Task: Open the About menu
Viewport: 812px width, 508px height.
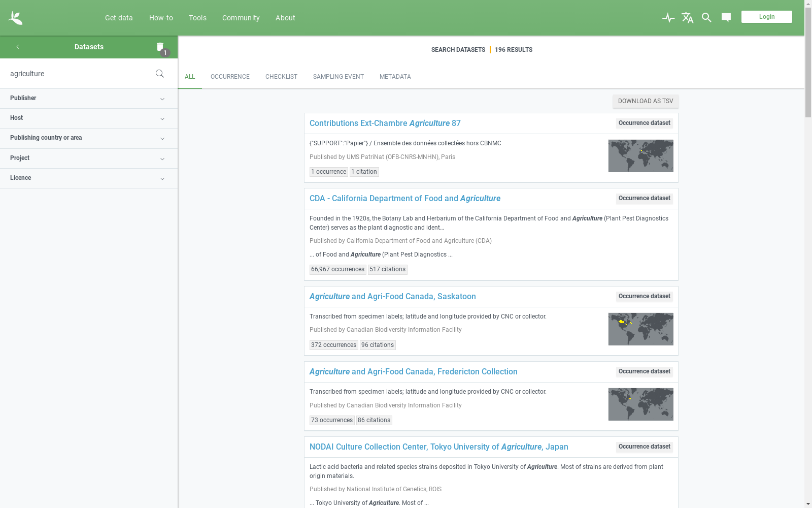Action: click(285, 18)
